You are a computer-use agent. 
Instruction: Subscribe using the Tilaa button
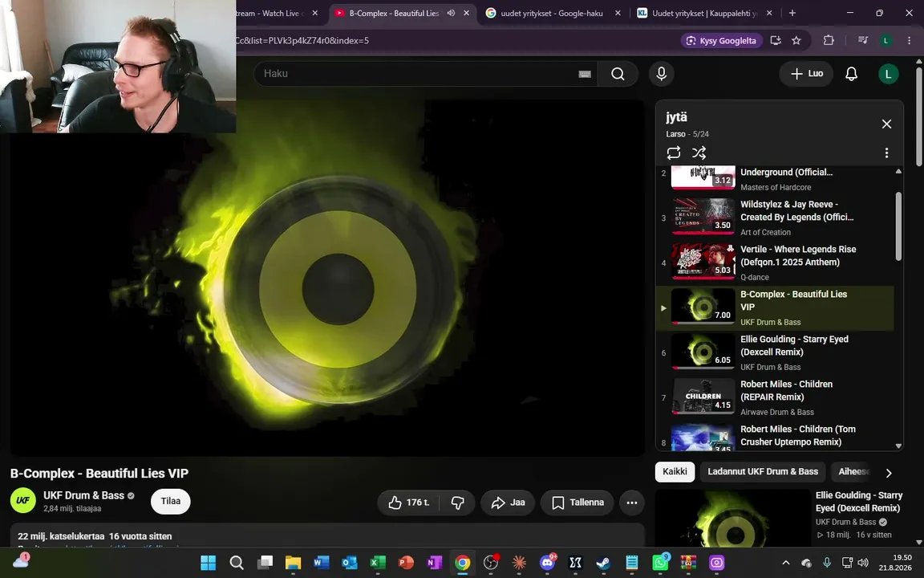[x=170, y=501]
